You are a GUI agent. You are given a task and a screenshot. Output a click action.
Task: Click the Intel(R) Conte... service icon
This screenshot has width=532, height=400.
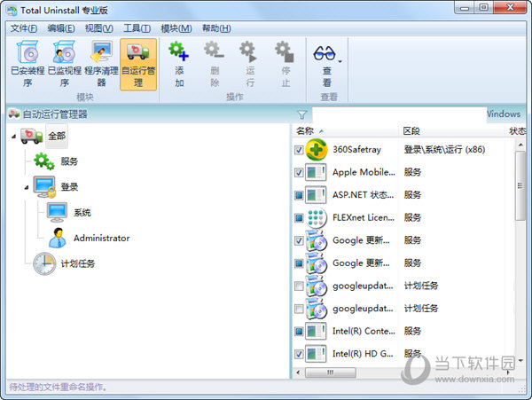click(x=316, y=331)
